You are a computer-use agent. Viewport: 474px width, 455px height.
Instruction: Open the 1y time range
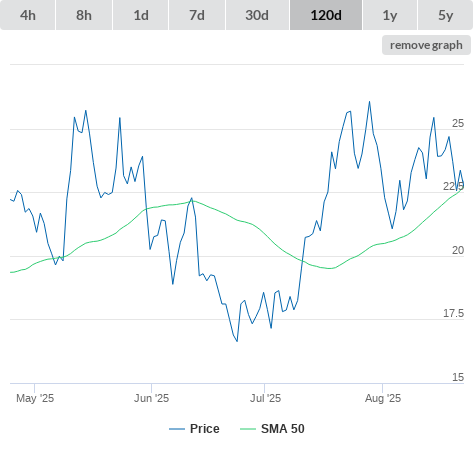click(x=390, y=15)
